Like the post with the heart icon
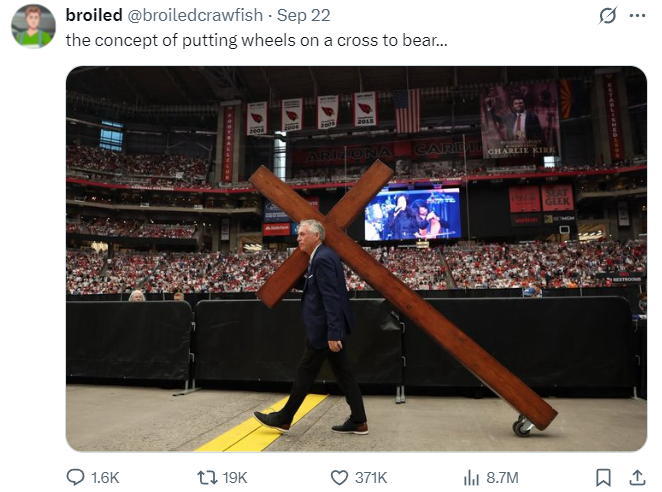The image size is (662, 492). click(x=339, y=478)
